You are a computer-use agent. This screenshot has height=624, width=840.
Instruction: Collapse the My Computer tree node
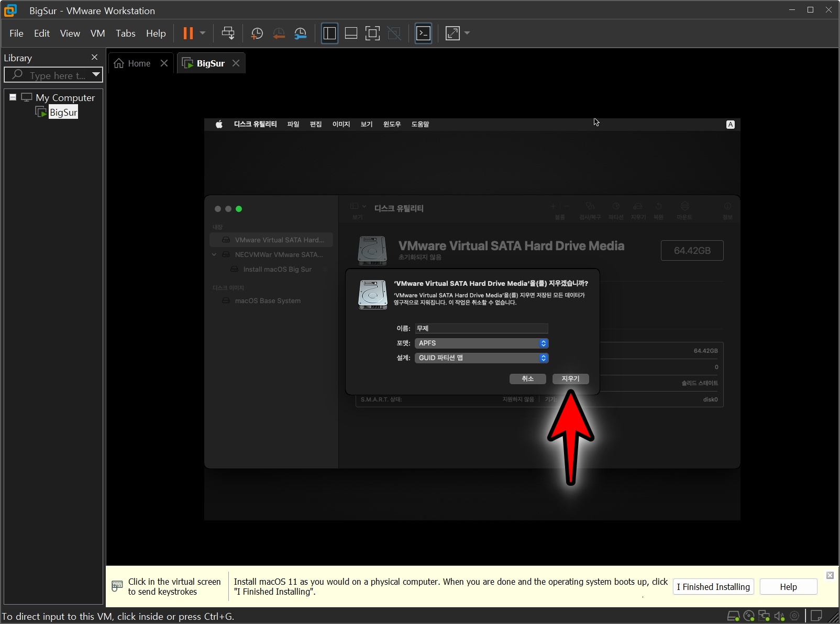tap(13, 97)
